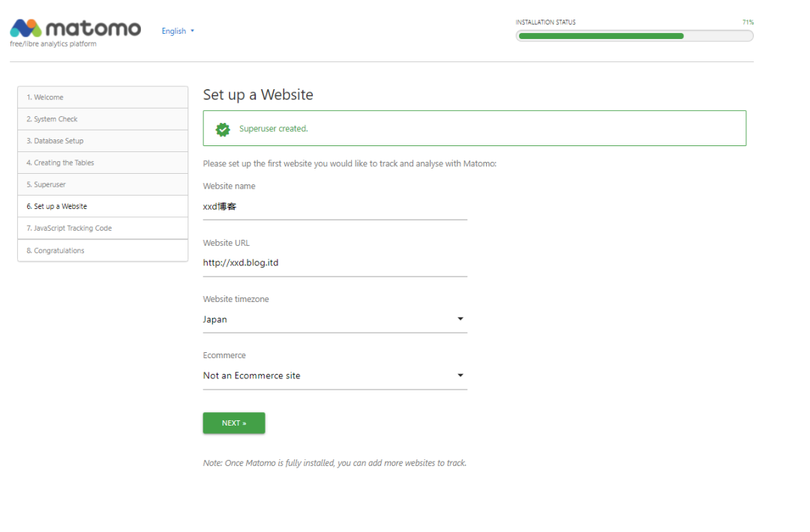Select step 3. Database Setup
This screenshot has height=532, width=810.
tap(103, 141)
